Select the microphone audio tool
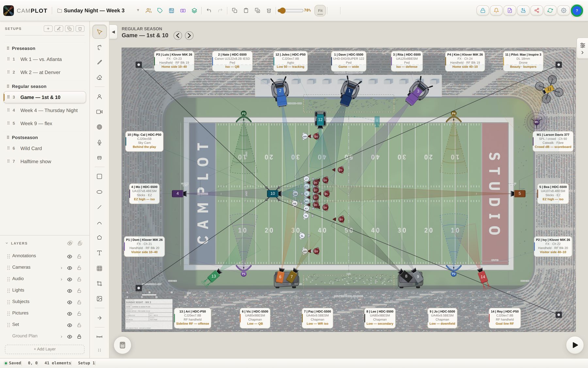 point(100,142)
